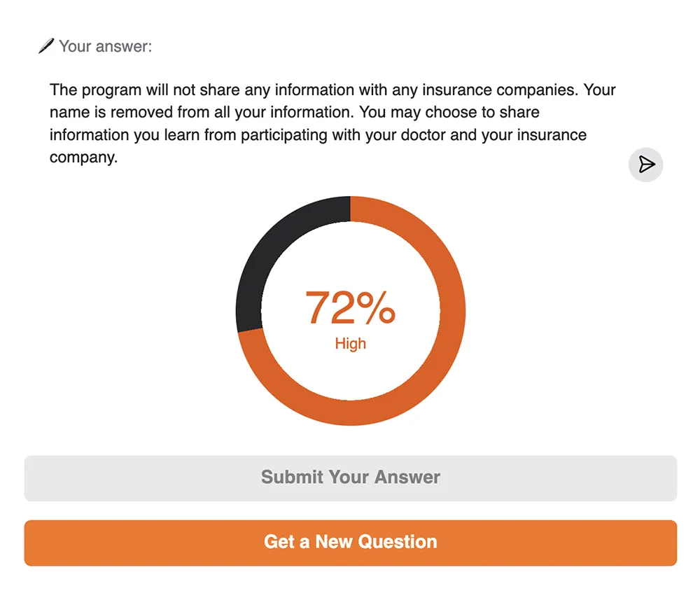Click the send arrow icon

[x=645, y=165]
